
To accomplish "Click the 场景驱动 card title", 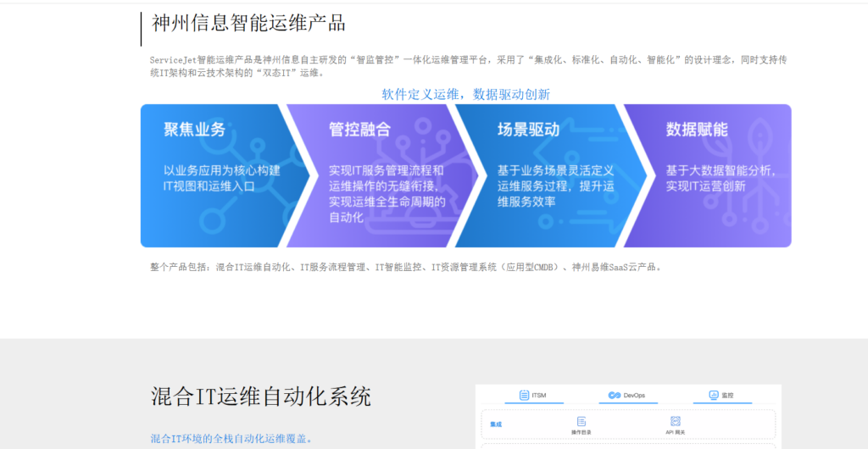I will (529, 130).
